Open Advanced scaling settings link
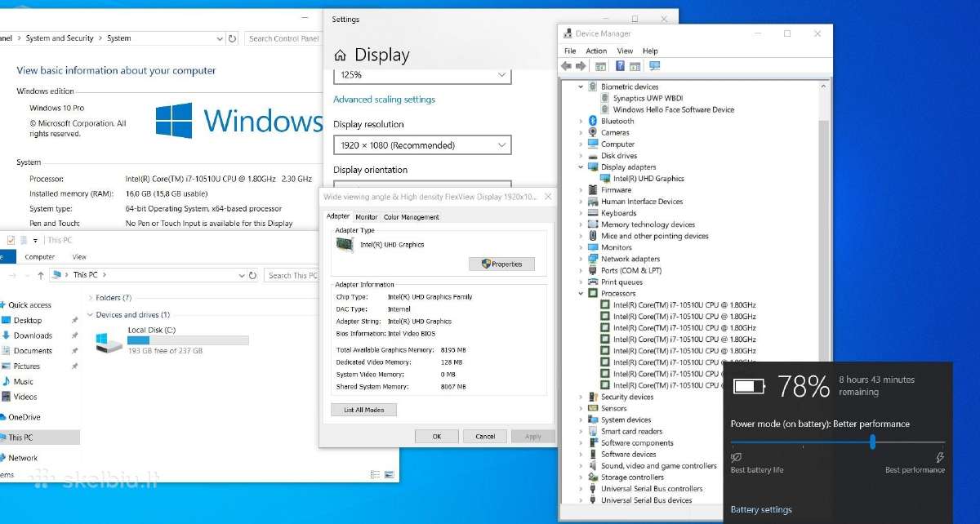 (x=384, y=100)
